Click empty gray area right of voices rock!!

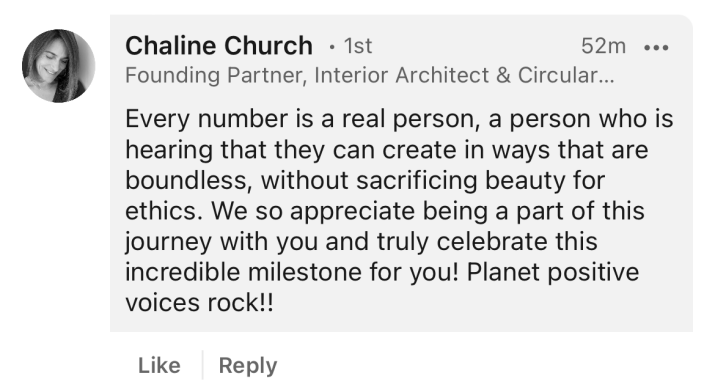(483, 303)
